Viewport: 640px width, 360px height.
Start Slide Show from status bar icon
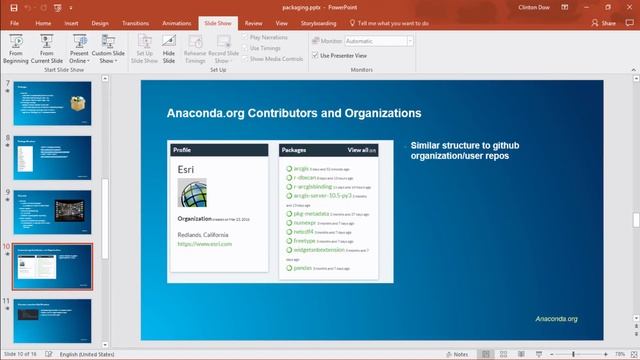pyautogui.click(x=539, y=354)
